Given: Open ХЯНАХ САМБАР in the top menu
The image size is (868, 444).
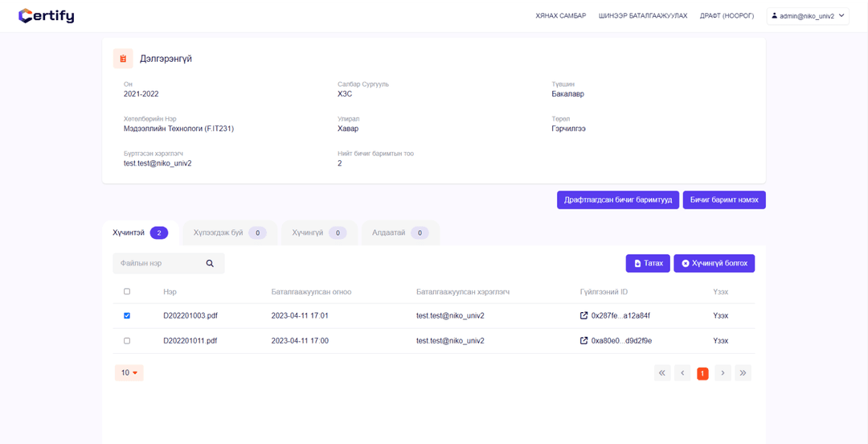Looking at the screenshot, I should coord(560,15).
